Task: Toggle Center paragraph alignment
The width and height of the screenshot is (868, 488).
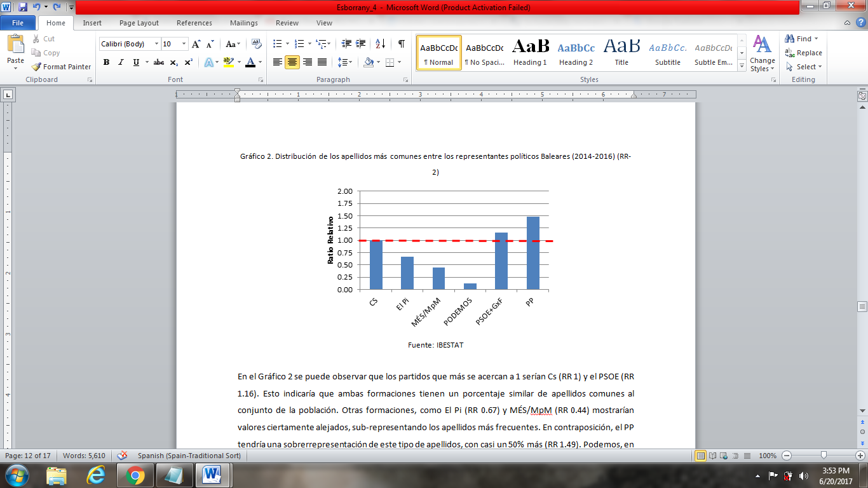Action: 292,62
